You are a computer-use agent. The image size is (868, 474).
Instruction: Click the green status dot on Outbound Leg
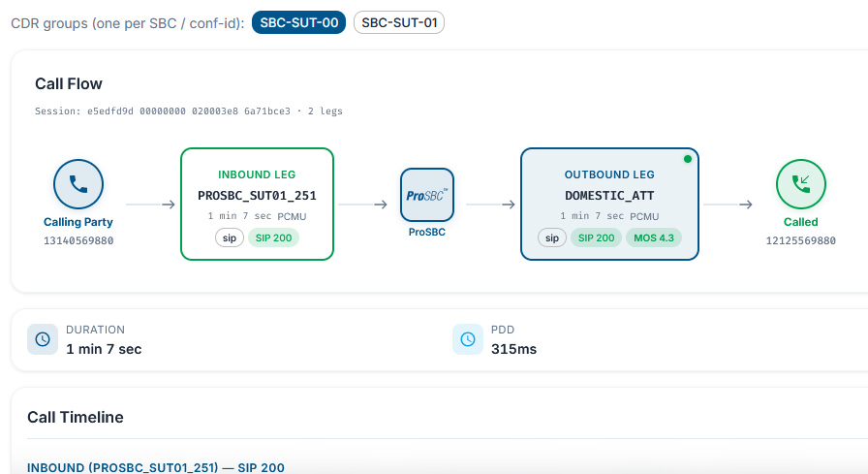coord(688,159)
